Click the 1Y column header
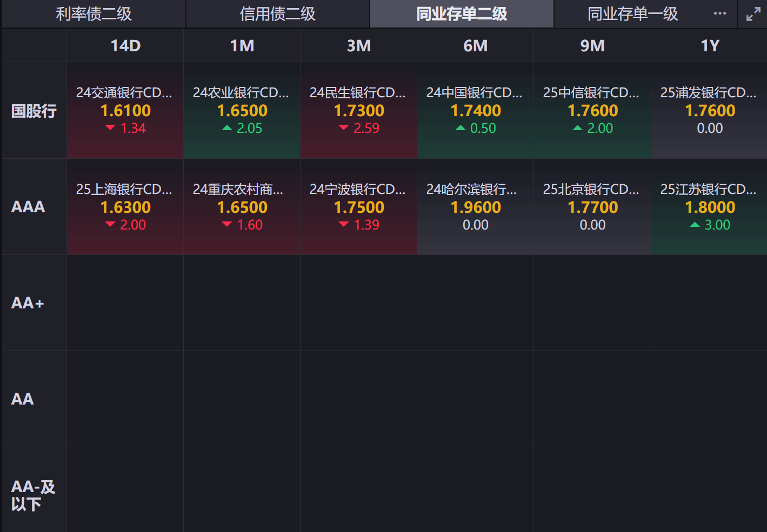This screenshot has width=767, height=532. click(x=710, y=46)
